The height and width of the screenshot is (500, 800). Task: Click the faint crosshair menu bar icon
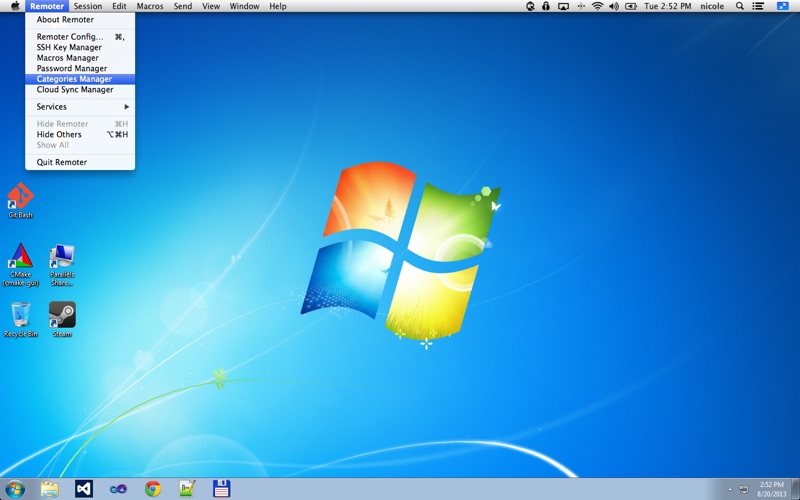(581, 6)
